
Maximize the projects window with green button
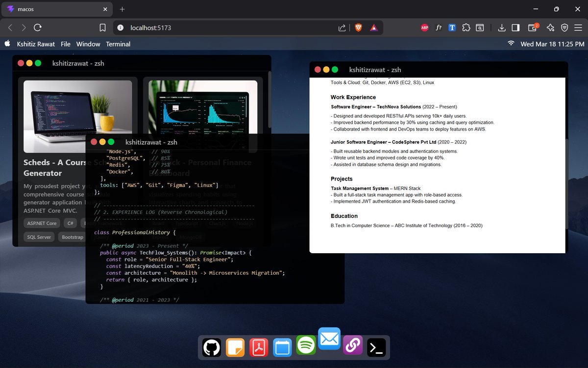[x=38, y=63]
